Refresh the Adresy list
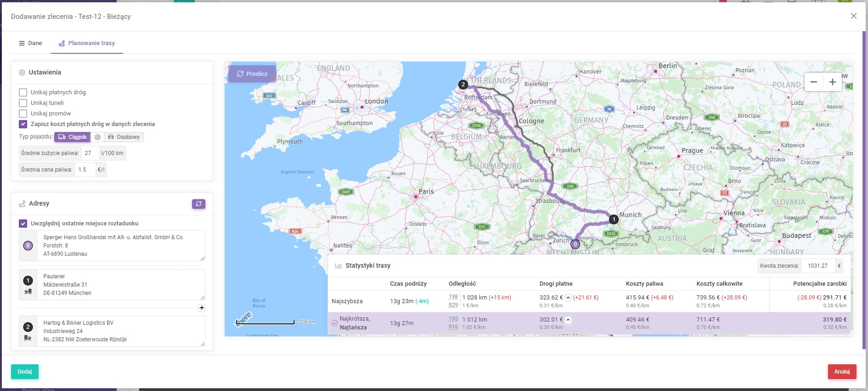Image resolution: width=868 pixels, height=391 pixels. click(199, 204)
